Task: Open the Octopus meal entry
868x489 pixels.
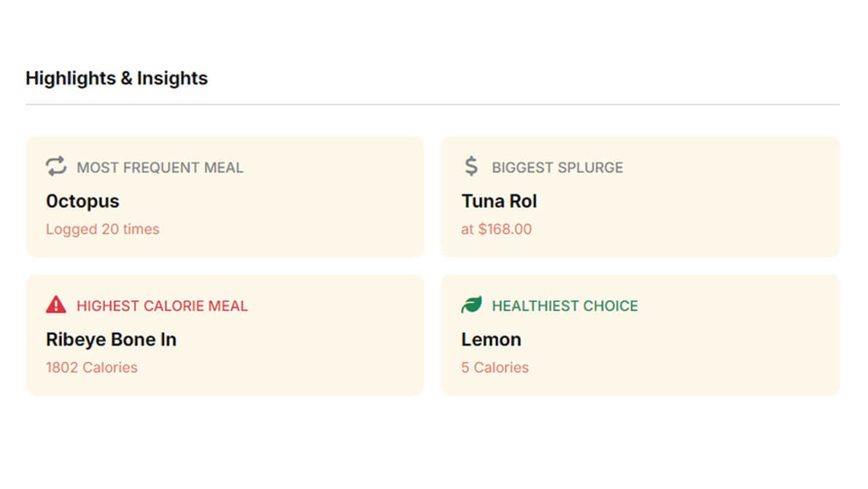Action: point(82,201)
